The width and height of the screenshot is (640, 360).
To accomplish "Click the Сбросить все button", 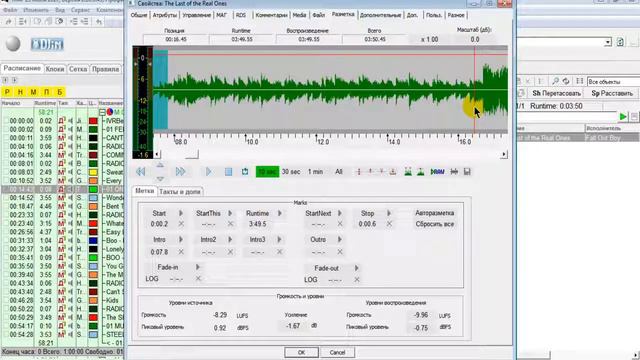I will (434, 224).
